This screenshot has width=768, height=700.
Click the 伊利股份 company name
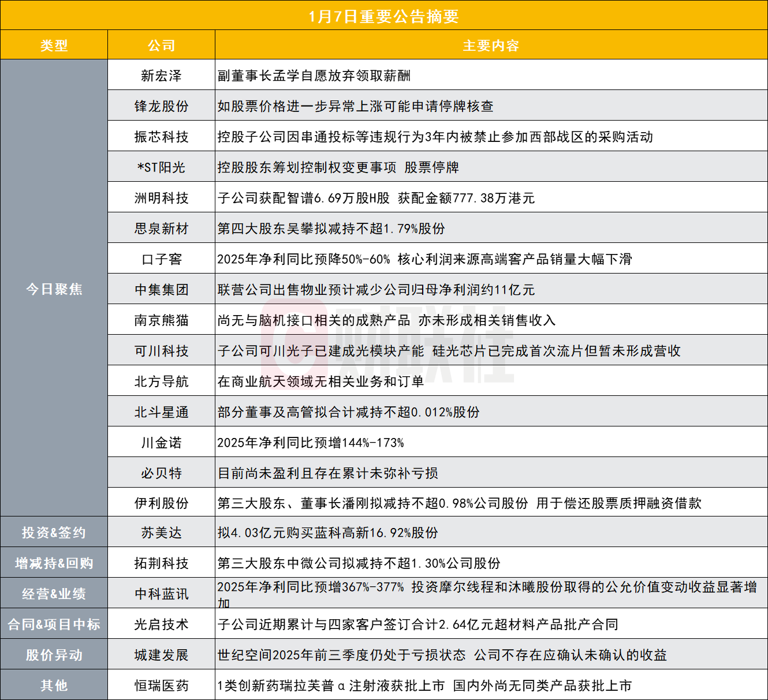[x=161, y=503]
